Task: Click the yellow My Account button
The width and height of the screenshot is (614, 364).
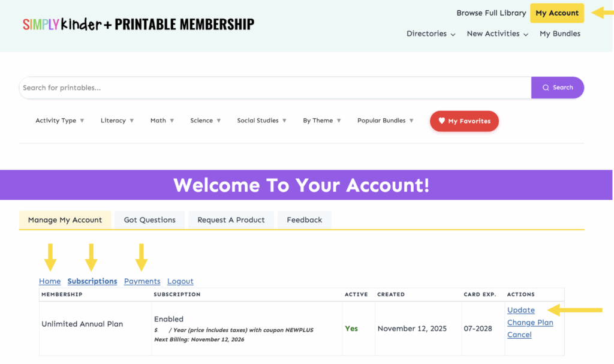Action: [x=556, y=13]
